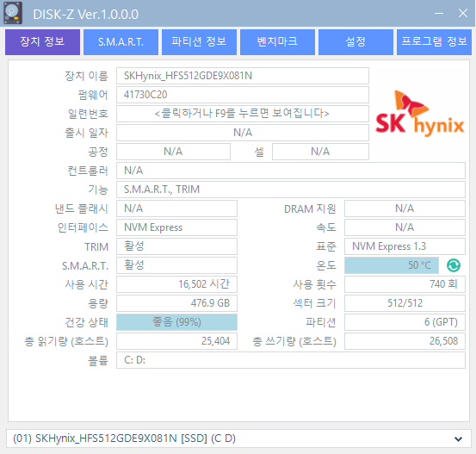
Task: Minimize the DISK-Z window
Action: coord(439,14)
